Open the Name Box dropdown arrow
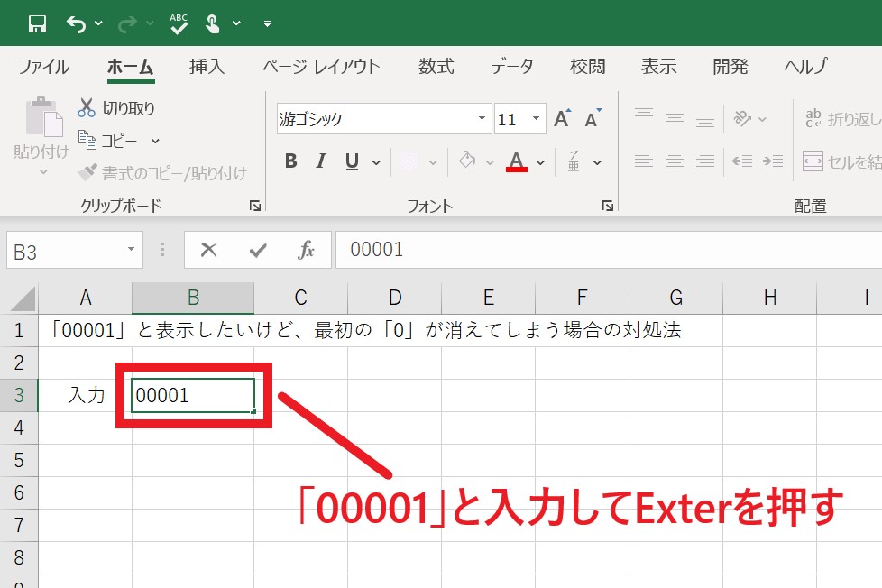Image resolution: width=882 pixels, height=588 pixels. coord(131,249)
